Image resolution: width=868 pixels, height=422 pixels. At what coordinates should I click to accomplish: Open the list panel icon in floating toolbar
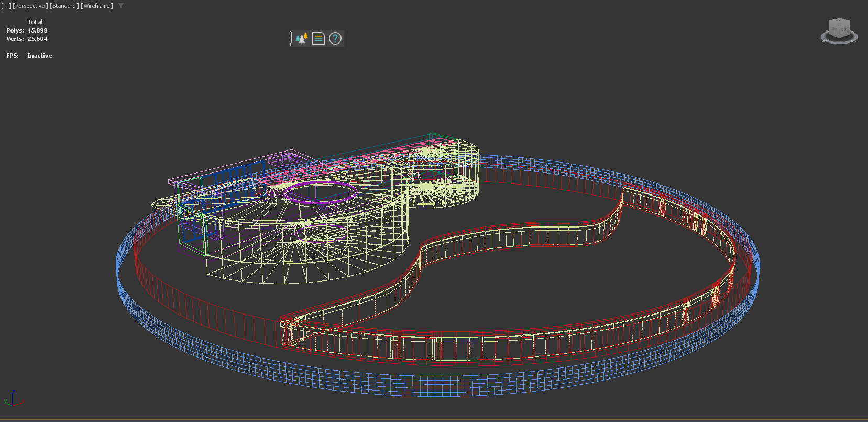pos(318,38)
